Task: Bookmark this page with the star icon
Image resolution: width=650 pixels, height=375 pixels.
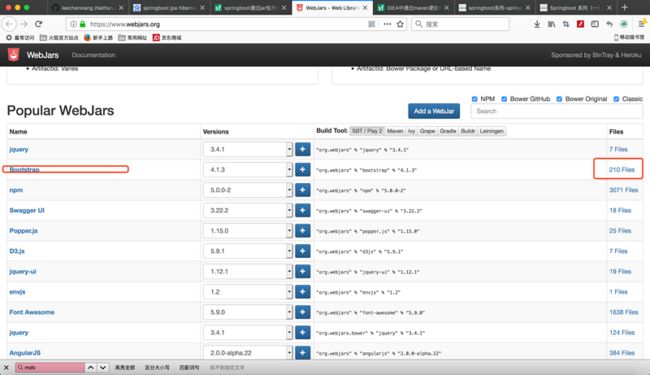Action: 400,24
